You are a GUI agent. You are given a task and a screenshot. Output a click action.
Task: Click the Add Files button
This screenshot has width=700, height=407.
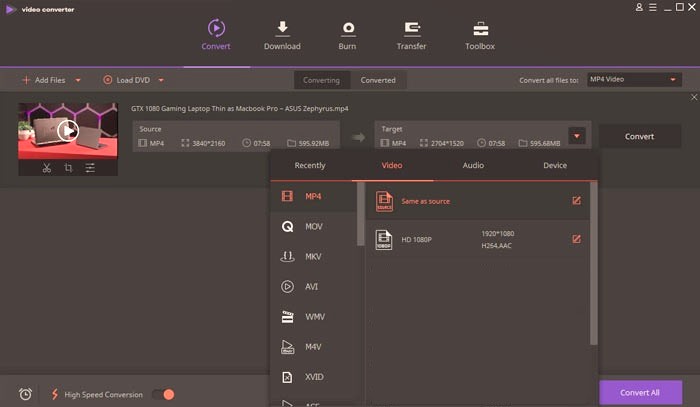[x=44, y=80]
